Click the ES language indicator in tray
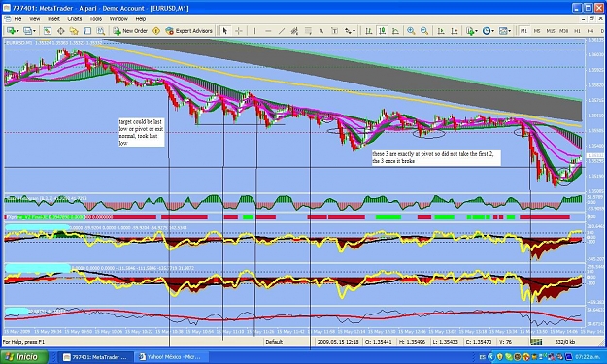 click(x=483, y=357)
